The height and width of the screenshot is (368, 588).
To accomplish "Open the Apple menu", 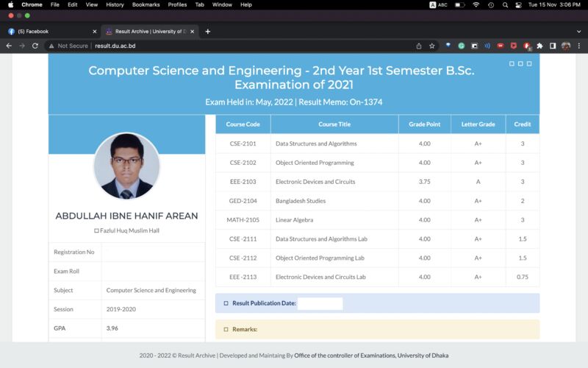I will click(10, 5).
